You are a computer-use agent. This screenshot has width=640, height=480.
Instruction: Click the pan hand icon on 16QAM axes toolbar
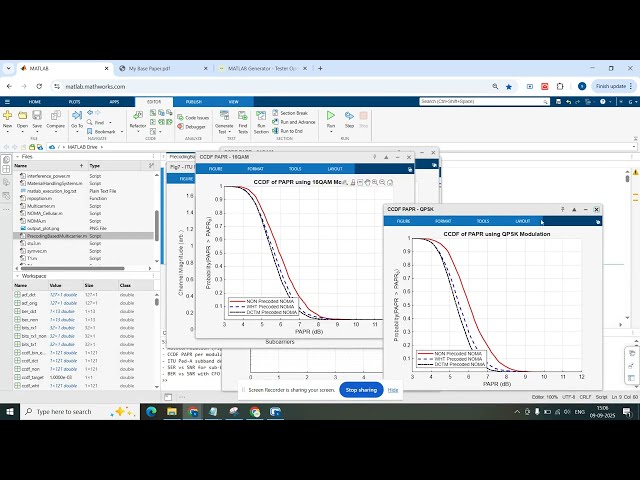point(367,182)
